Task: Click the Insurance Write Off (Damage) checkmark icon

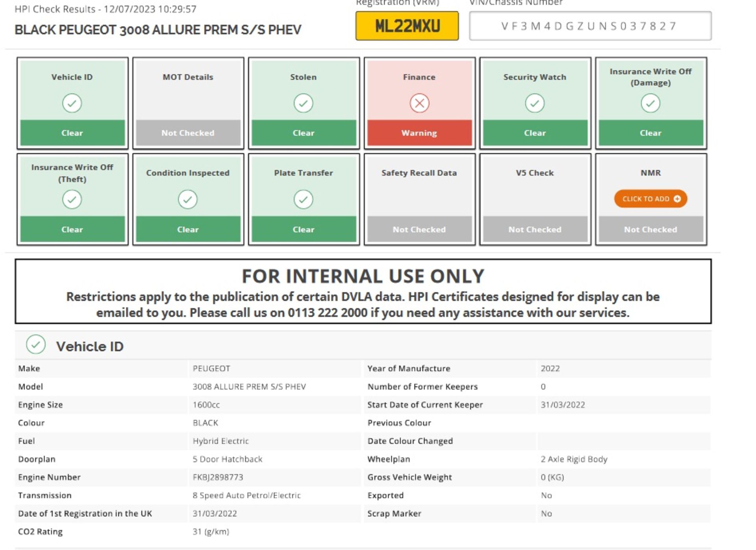Action: pyautogui.click(x=650, y=103)
